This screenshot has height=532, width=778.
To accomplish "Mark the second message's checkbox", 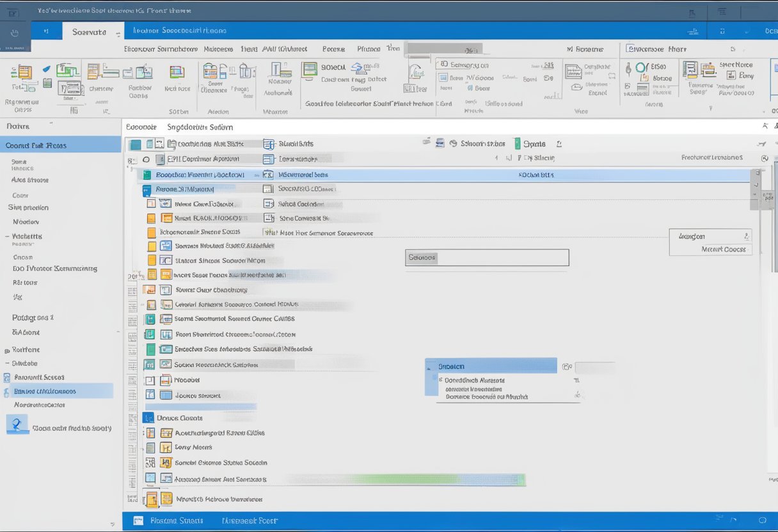I will tap(150, 189).
